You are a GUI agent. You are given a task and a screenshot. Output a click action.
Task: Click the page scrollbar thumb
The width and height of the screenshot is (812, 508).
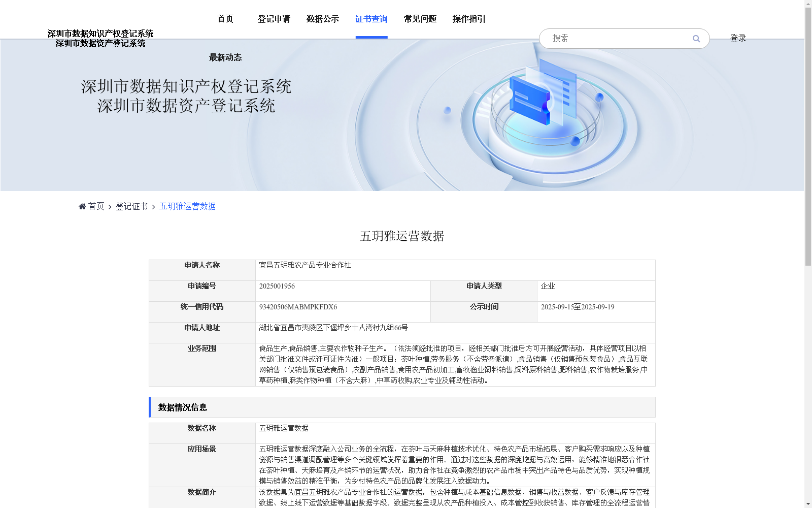(x=808, y=137)
